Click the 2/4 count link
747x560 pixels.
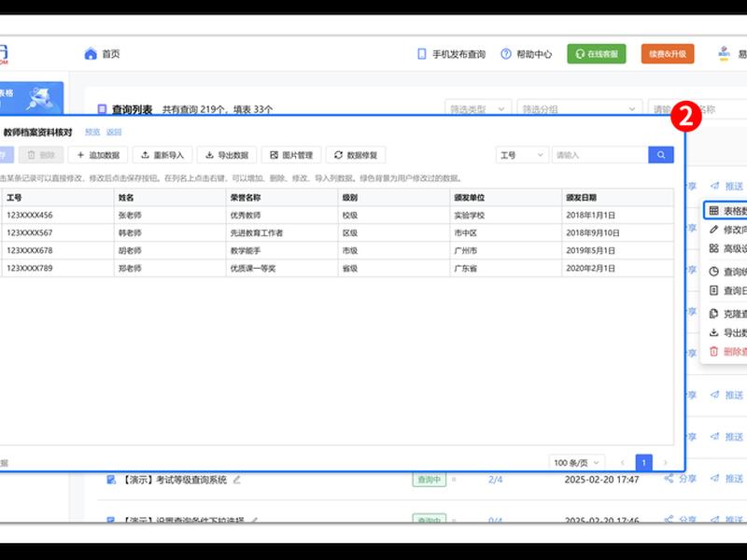click(x=496, y=480)
